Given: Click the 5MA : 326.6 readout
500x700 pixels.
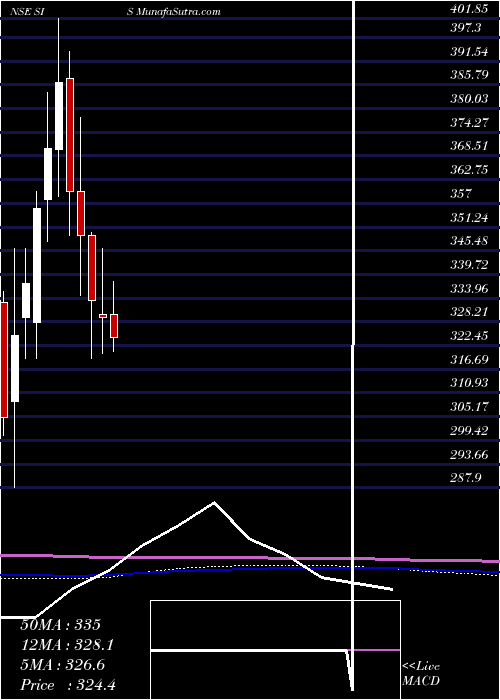Looking at the screenshot, I should (62, 665).
